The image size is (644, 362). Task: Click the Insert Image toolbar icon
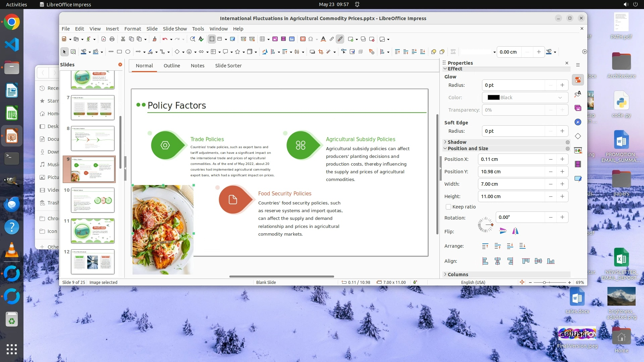275,39
